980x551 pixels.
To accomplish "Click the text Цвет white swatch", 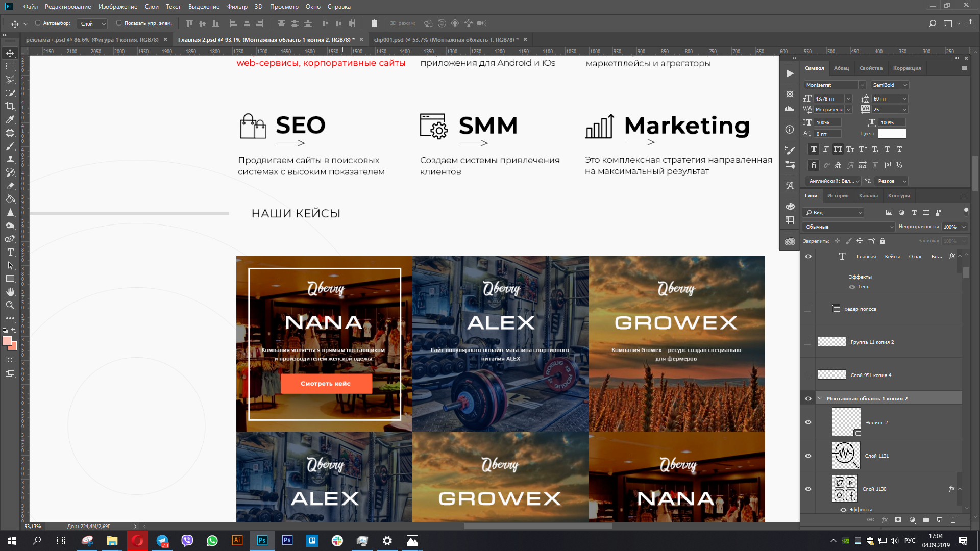I will (892, 134).
